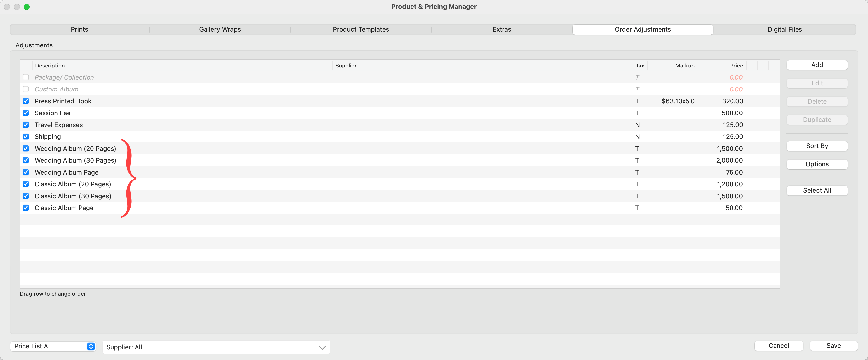Enable the Custom Album checkbox
Screen dimensions: 868x360
pos(26,89)
